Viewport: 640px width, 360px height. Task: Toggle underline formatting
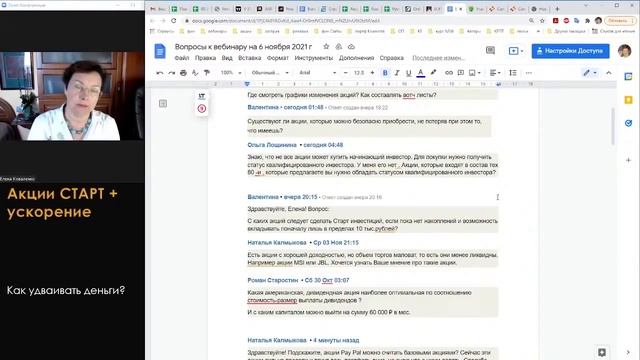click(409, 73)
